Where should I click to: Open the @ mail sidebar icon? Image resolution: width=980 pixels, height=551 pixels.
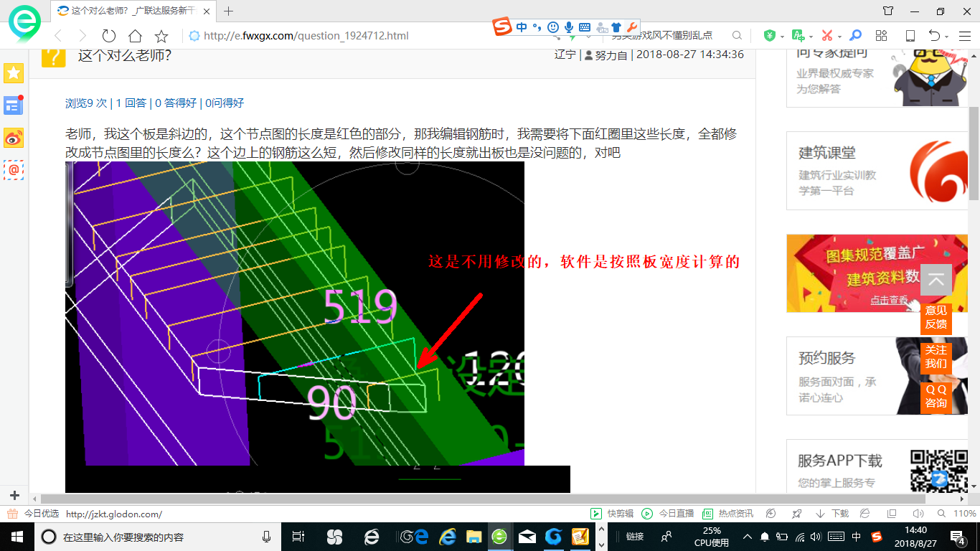14,169
